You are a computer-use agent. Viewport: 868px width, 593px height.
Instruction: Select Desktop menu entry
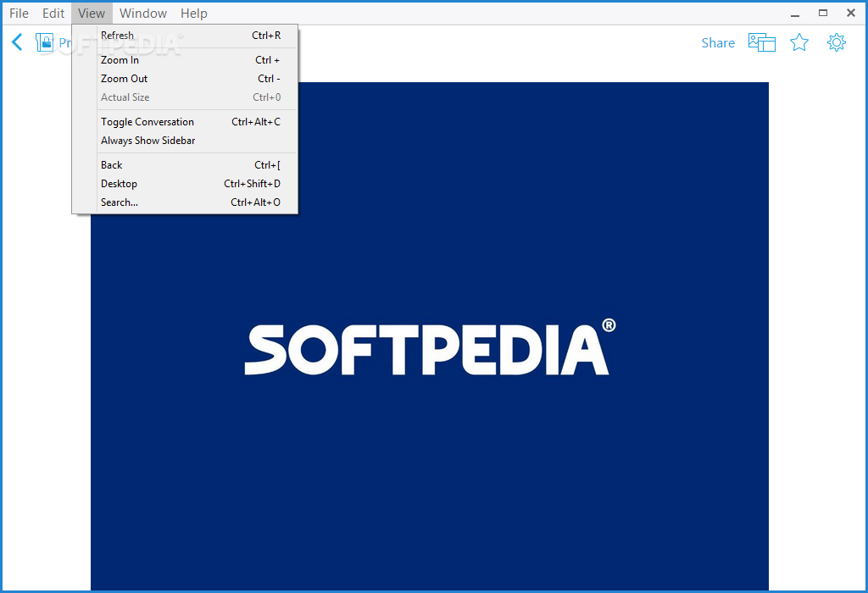click(185, 184)
